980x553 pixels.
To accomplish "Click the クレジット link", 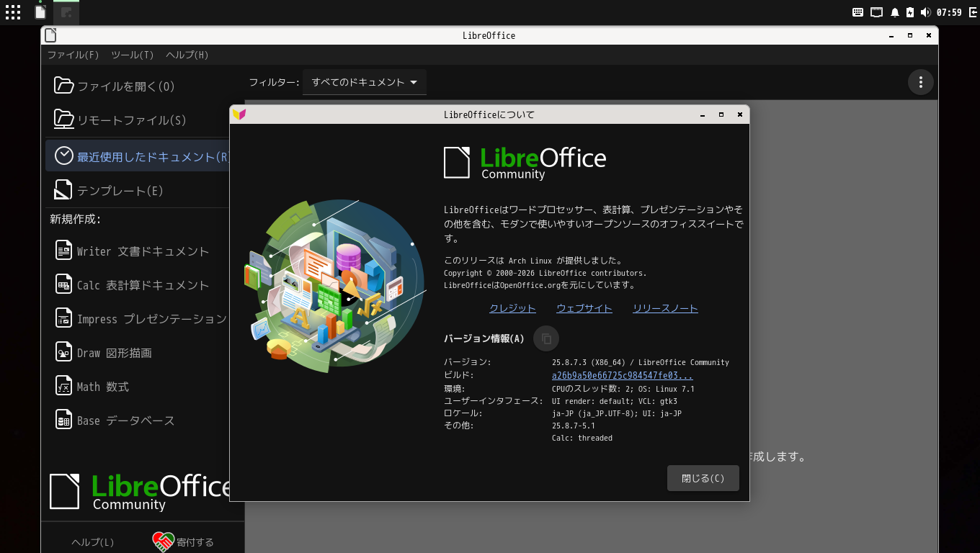I will [512, 308].
